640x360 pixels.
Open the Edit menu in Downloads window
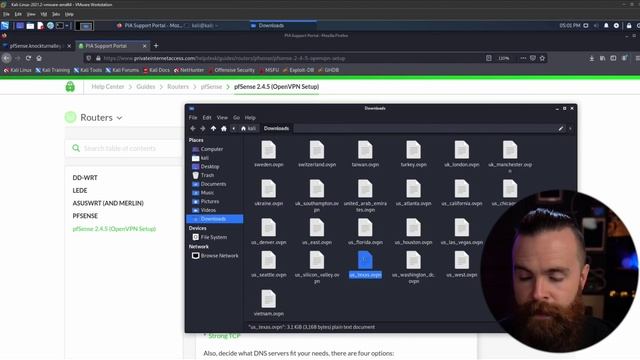coord(207,118)
